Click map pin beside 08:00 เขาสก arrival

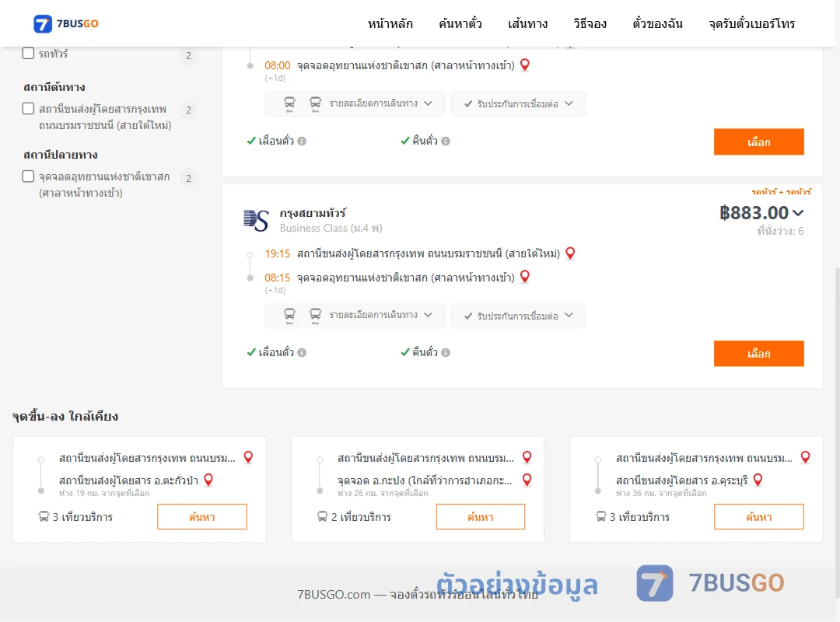tap(525, 65)
